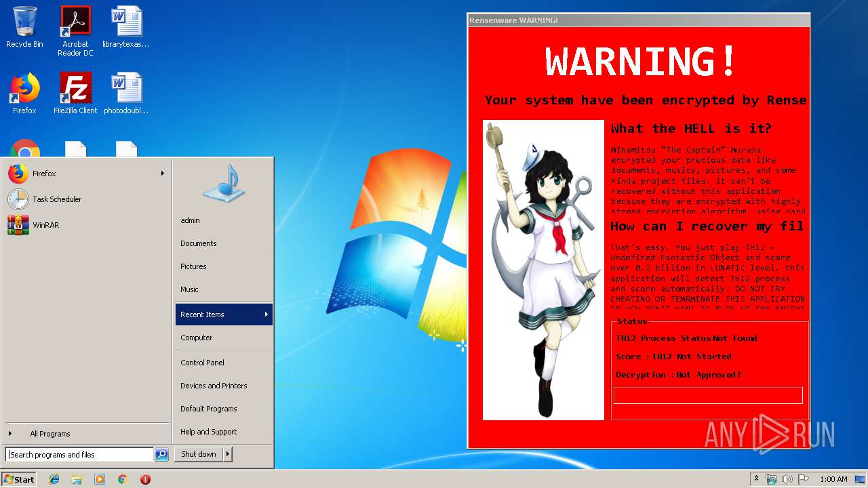
Task: Click the Captain Murasa character image
Action: (543, 270)
